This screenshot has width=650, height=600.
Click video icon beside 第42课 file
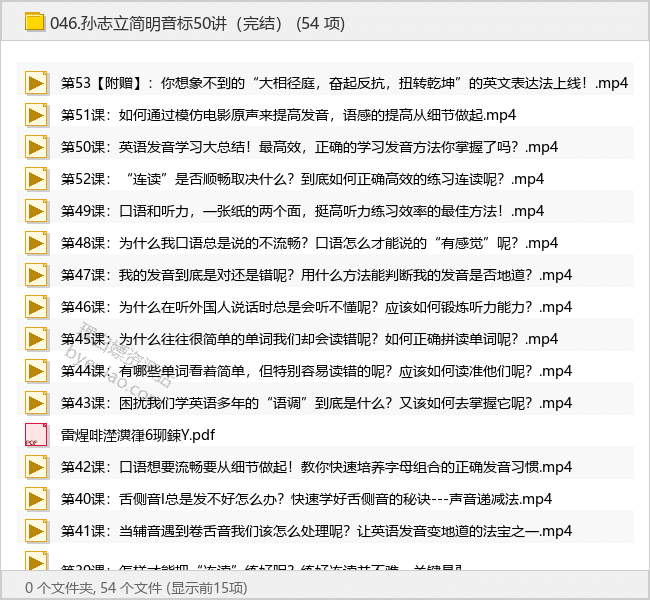(x=36, y=467)
